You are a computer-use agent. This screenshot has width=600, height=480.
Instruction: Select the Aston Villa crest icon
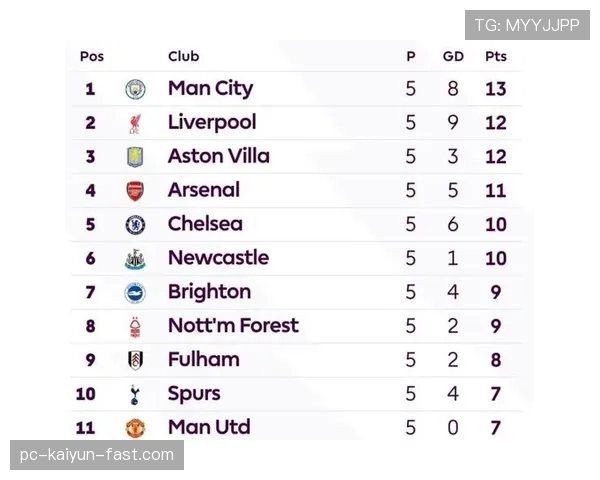pos(135,157)
